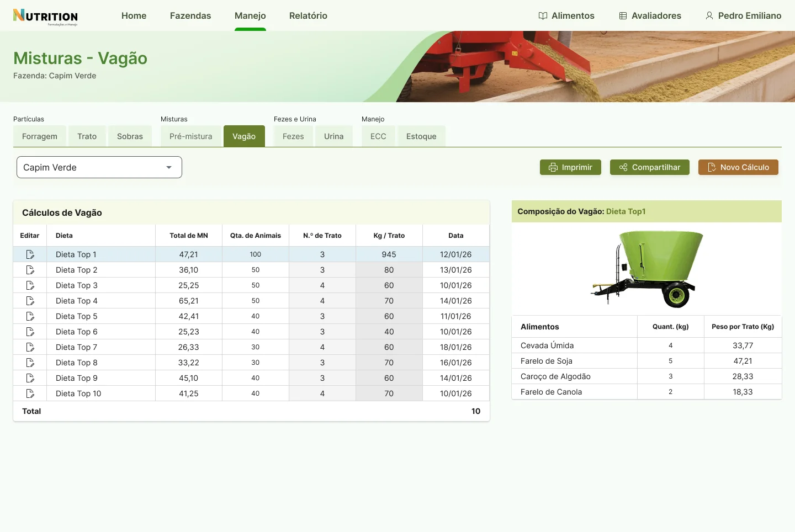The width and height of the screenshot is (795, 532).
Task: Expand the Capim Verde farm dropdown
Action: pyautogui.click(x=99, y=167)
